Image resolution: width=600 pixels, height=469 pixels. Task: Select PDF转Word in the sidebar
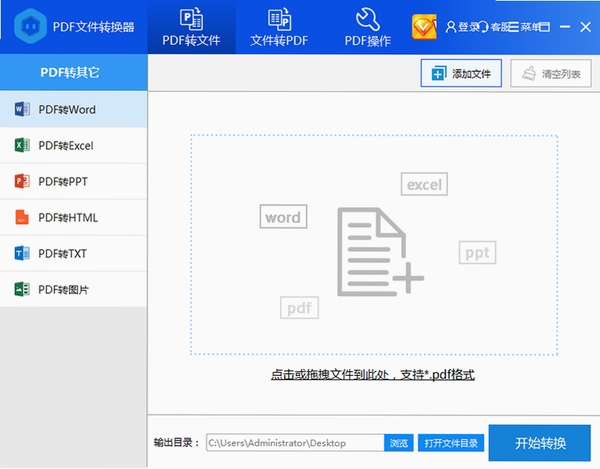pyautogui.click(x=73, y=109)
